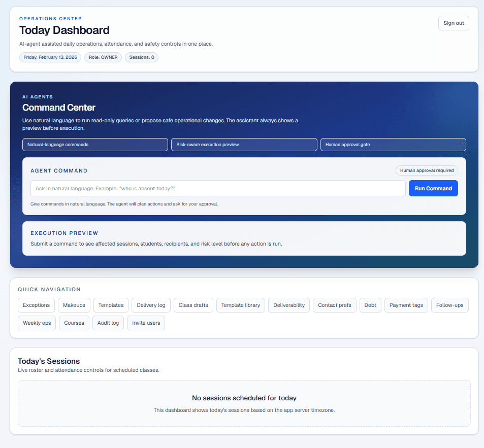
Task: Check Deliverability status
Action: tap(288, 305)
